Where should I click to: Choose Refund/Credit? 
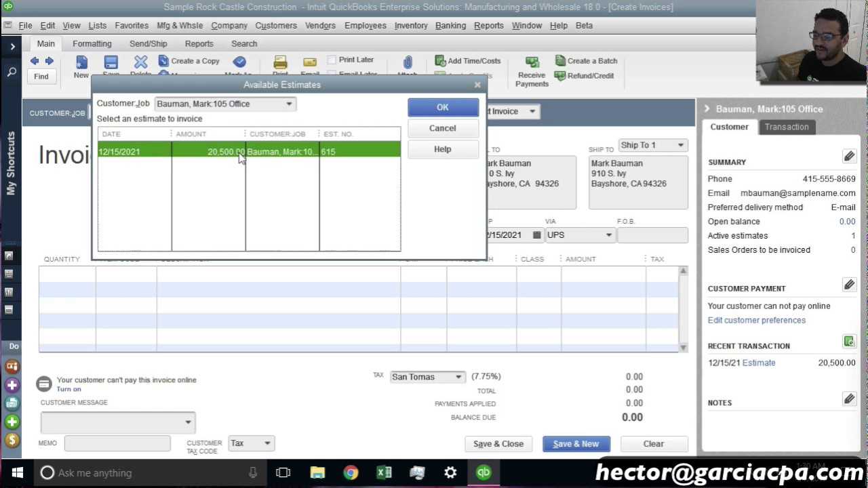point(584,76)
